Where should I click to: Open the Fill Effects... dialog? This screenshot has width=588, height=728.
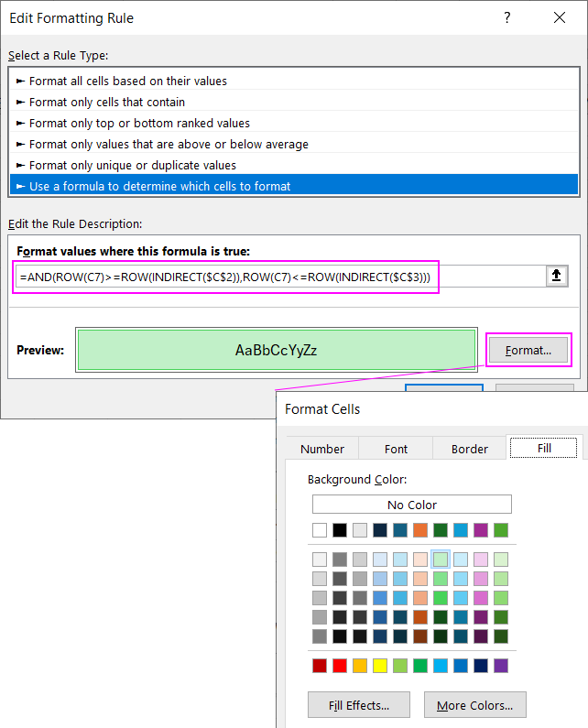click(359, 705)
